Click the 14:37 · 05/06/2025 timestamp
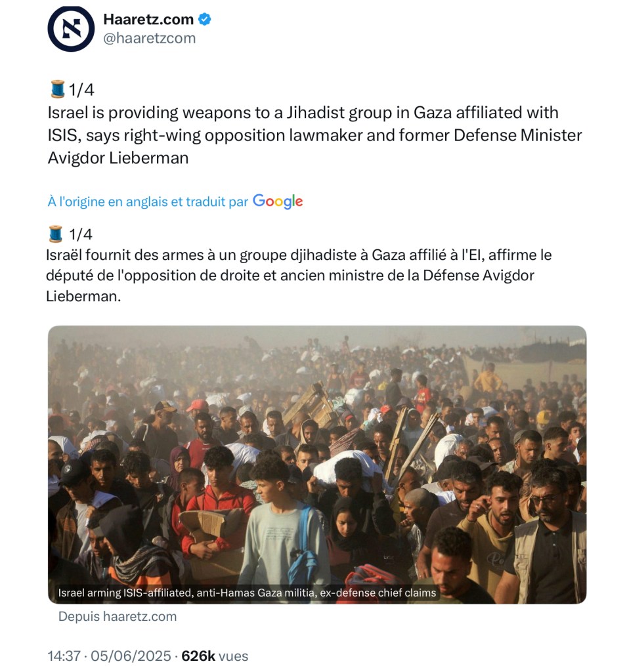 point(109,656)
